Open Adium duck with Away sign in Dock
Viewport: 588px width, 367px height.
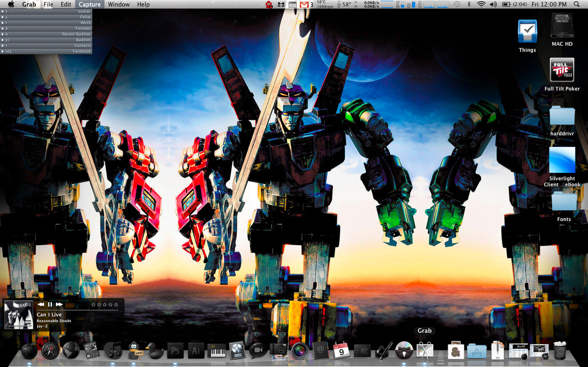(135, 350)
